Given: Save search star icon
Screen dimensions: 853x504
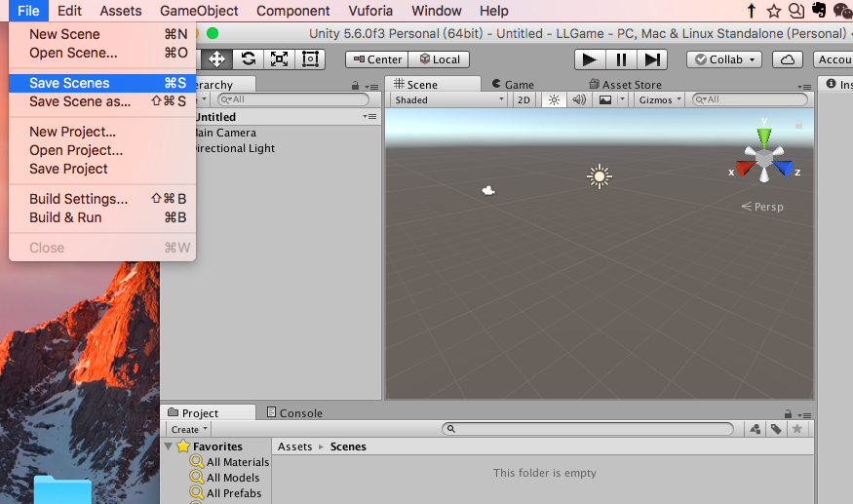Looking at the screenshot, I should pos(797,429).
